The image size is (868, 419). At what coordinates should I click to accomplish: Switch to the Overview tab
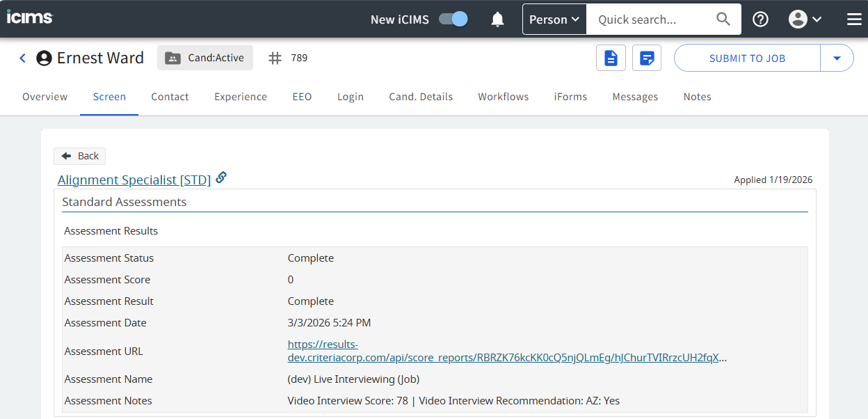point(45,97)
